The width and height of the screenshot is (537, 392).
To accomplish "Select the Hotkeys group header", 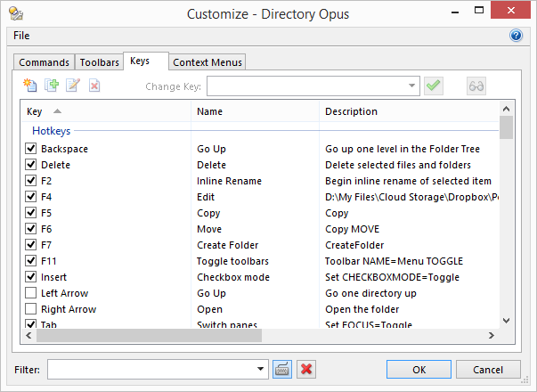I will click(x=52, y=131).
